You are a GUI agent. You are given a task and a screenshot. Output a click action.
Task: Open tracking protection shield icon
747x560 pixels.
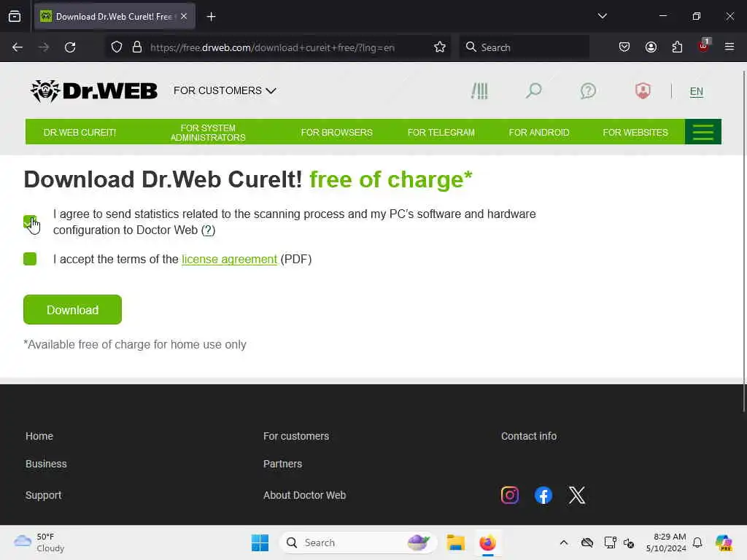[x=117, y=47]
